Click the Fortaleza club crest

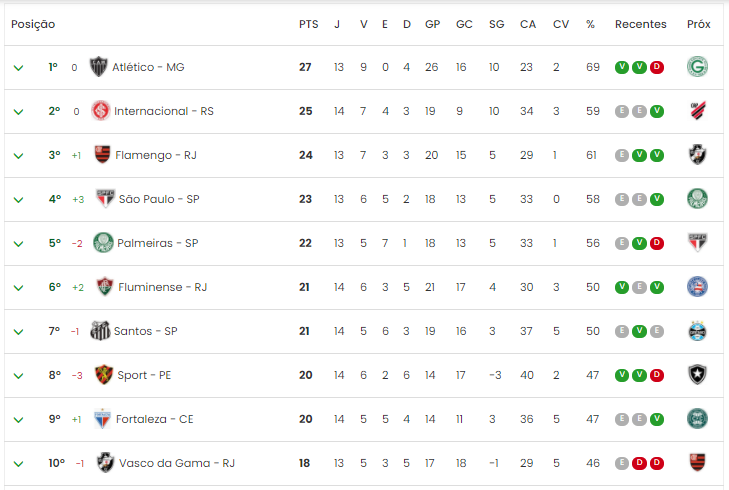102,419
